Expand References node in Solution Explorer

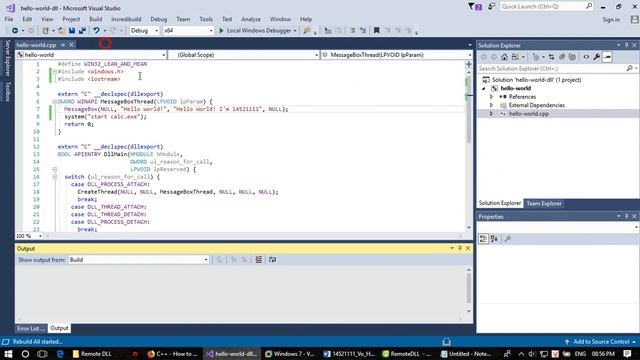(x=491, y=97)
